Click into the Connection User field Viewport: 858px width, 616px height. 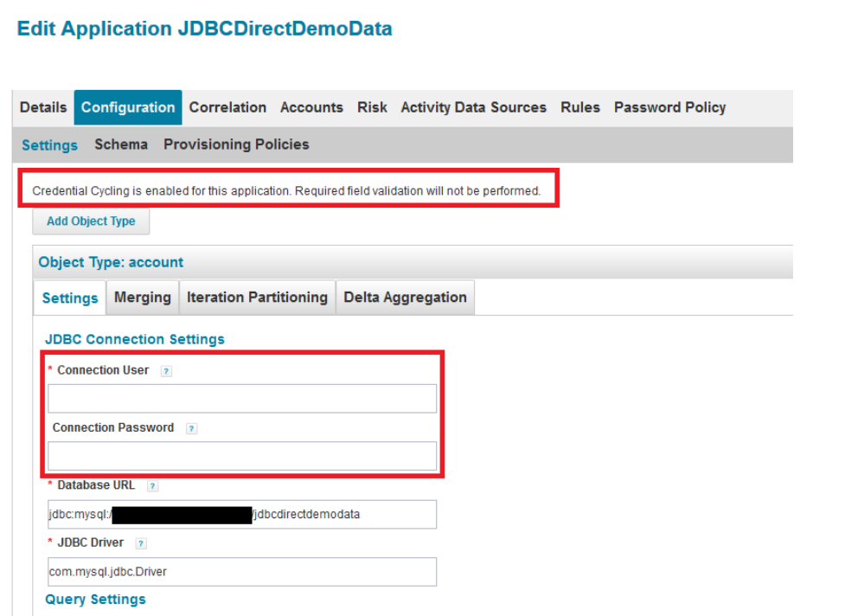pyautogui.click(x=242, y=399)
